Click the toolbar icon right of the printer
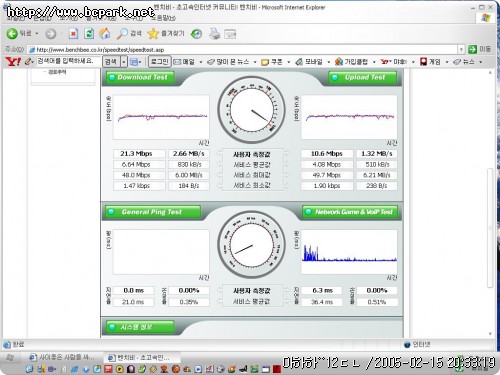Image resolution: width=500 pixels, height=375 pixels. [230, 34]
